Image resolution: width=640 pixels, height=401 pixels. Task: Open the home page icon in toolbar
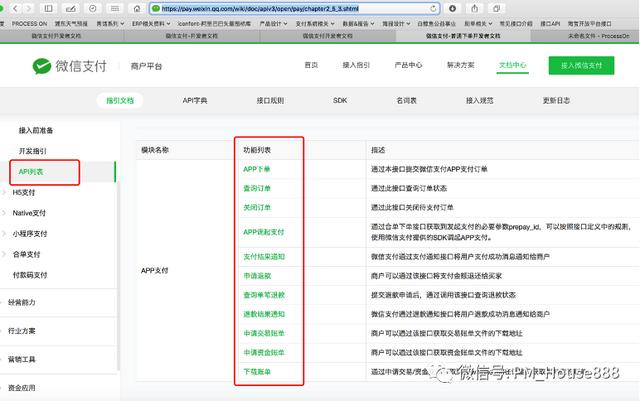pos(137,8)
